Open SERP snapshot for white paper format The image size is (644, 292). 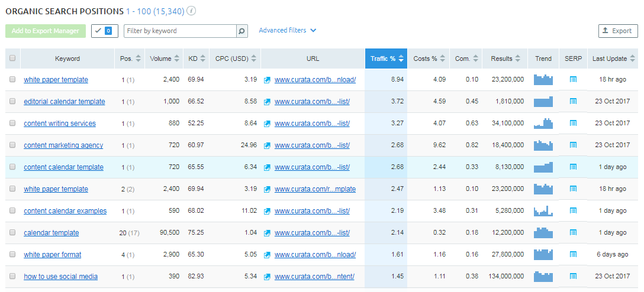click(573, 254)
